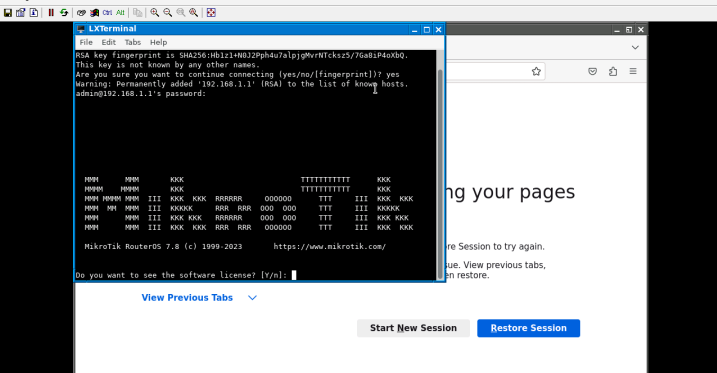Maximize the Firefox window behind the terminal

(x=629, y=30)
